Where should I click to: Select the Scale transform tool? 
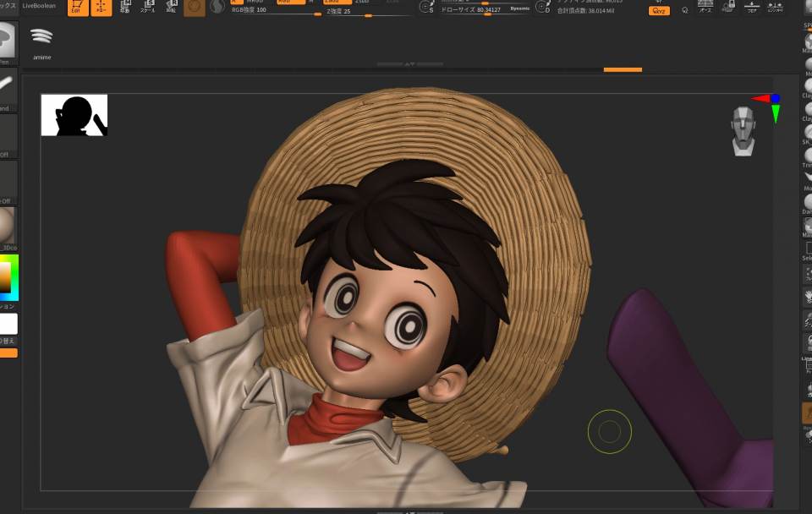[x=148, y=8]
